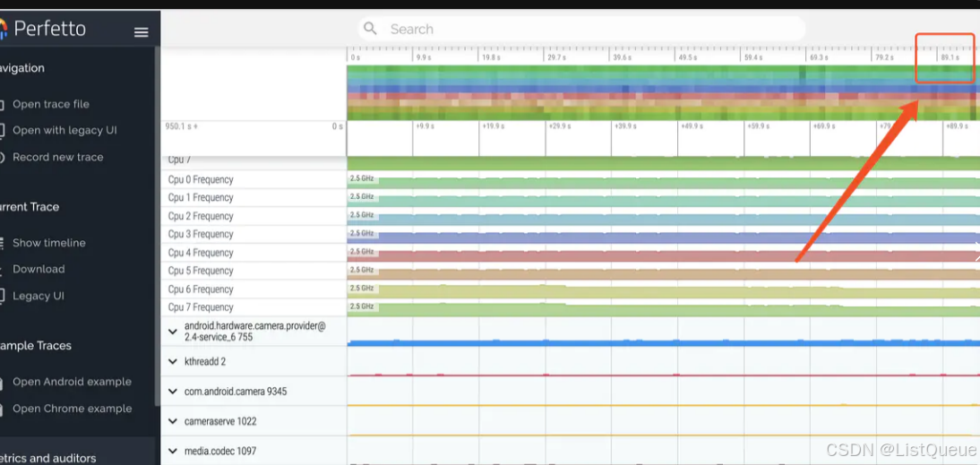Switch to Legacy UI entry

coord(39,297)
